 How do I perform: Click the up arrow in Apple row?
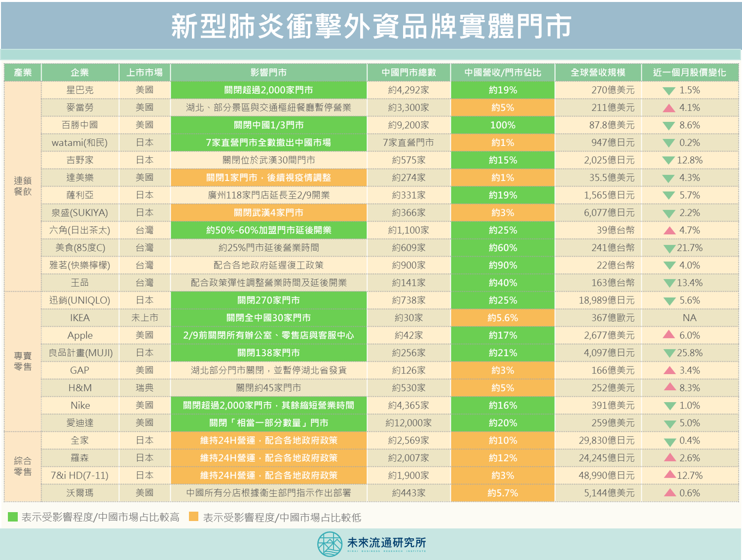pyautogui.click(x=669, y=335)
